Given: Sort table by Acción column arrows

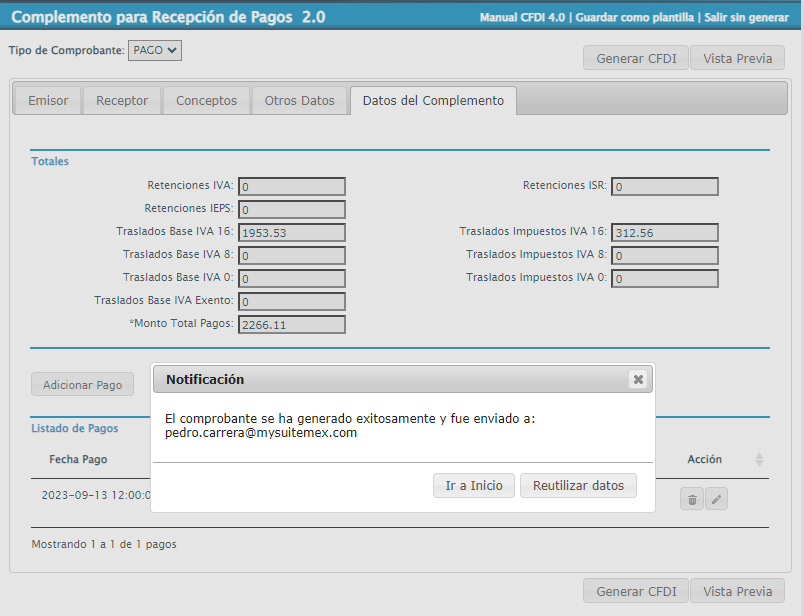Looking at the screenshot, I should 758,459.
